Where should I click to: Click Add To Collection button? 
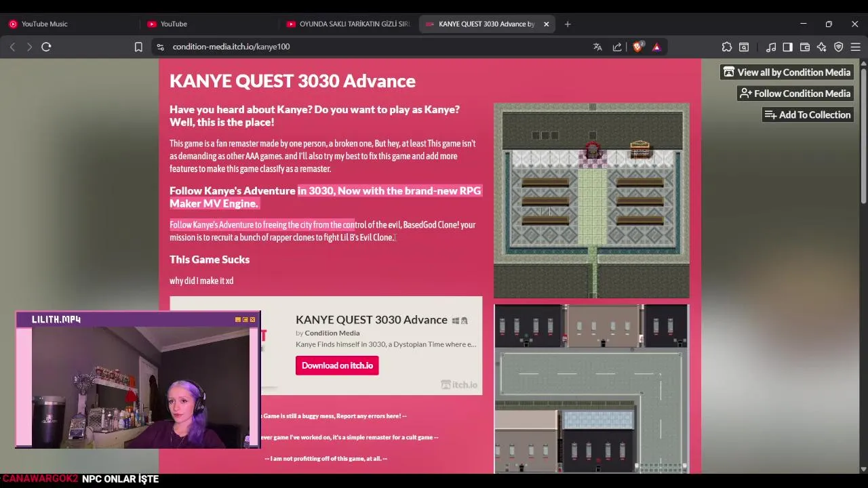(x=808, y=115)
